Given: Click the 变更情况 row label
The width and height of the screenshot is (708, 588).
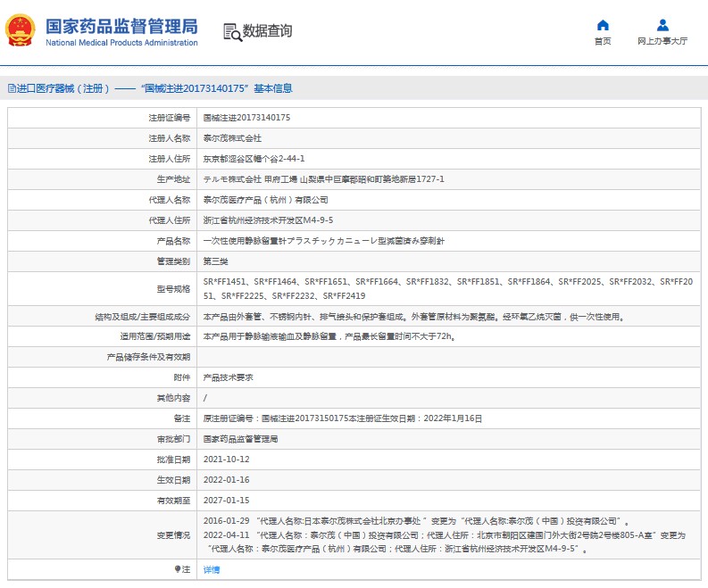Looking at the screenshot, I should click(x=173, y=535).
